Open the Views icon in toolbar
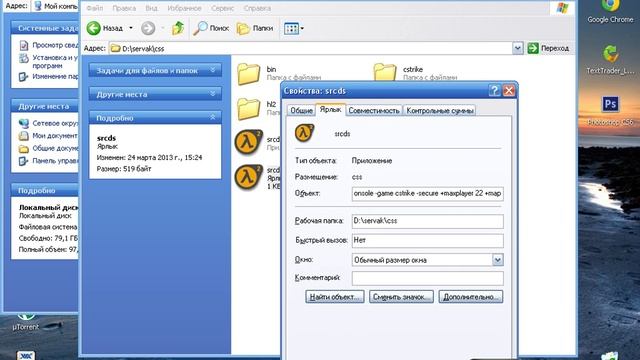The height and width of the screenshot is (360, 640). [x=291, y=29]
